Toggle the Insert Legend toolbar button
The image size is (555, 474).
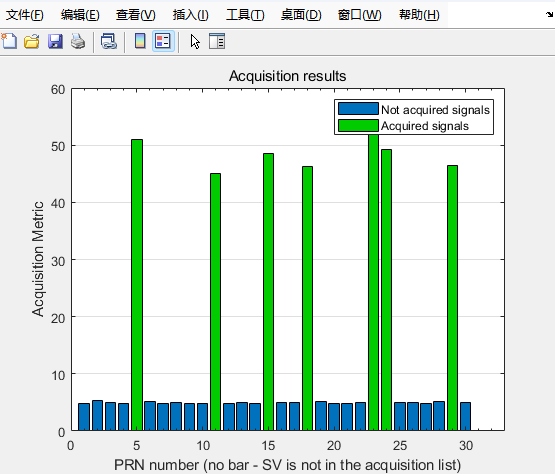click(x=163, y=41)
